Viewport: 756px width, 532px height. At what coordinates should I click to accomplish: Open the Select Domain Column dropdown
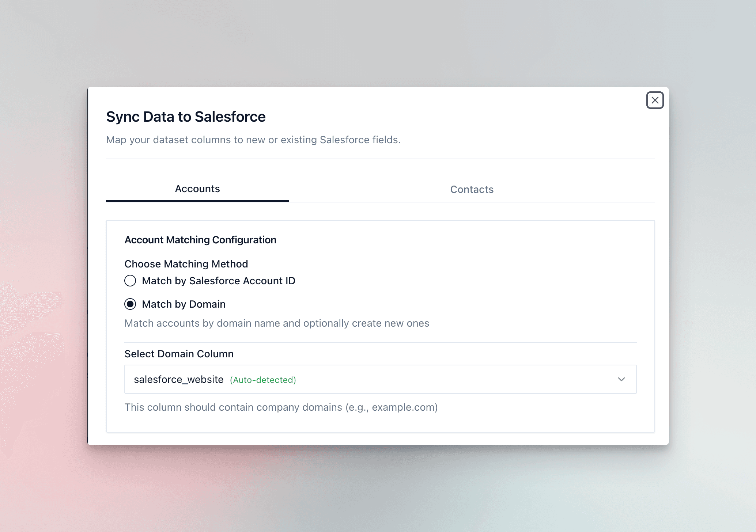[380, 379]
